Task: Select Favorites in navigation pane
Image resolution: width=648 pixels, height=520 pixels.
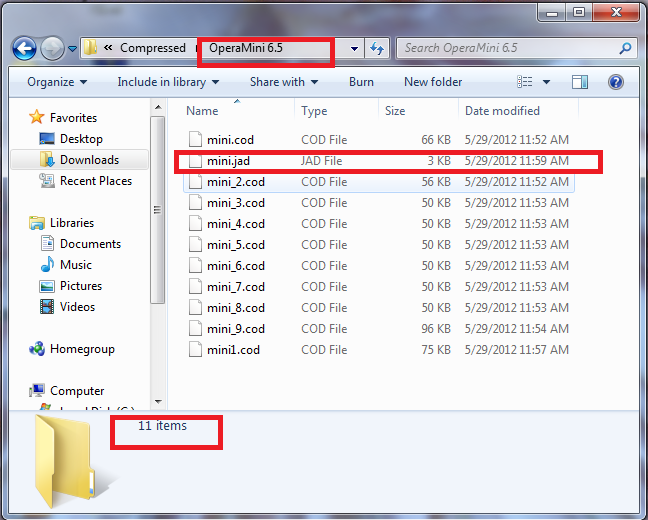Action: [x=73, y=118]
